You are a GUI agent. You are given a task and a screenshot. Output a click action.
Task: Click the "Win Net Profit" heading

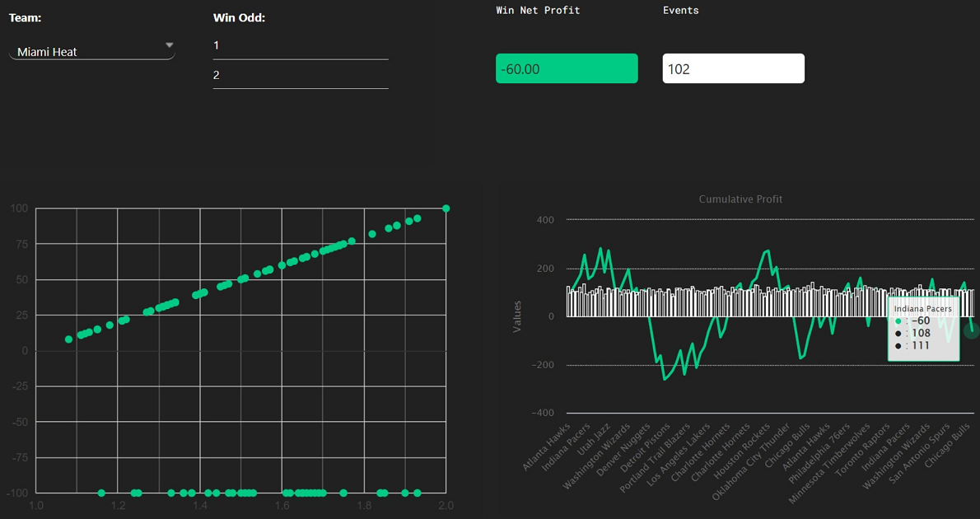tap(538, 10)
